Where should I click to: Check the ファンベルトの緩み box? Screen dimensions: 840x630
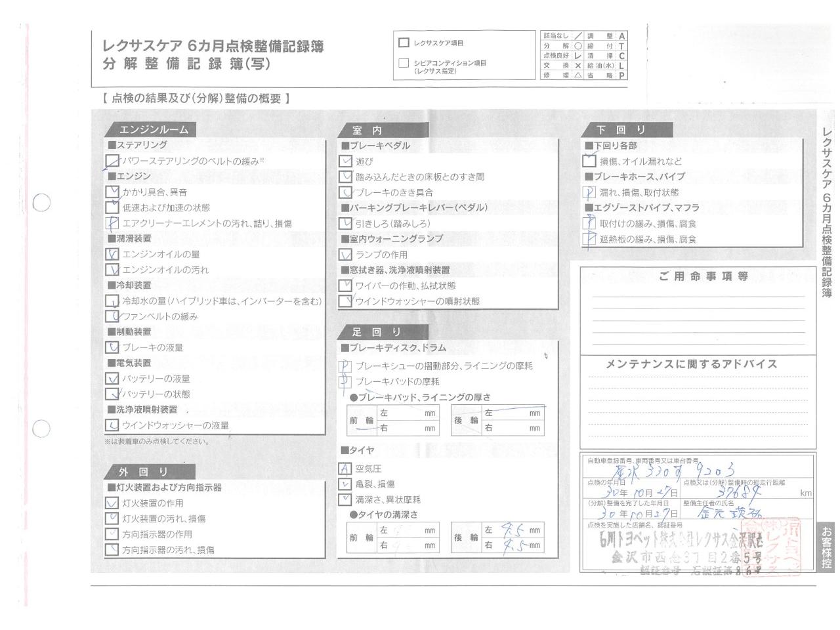click(x=112, y=316)
